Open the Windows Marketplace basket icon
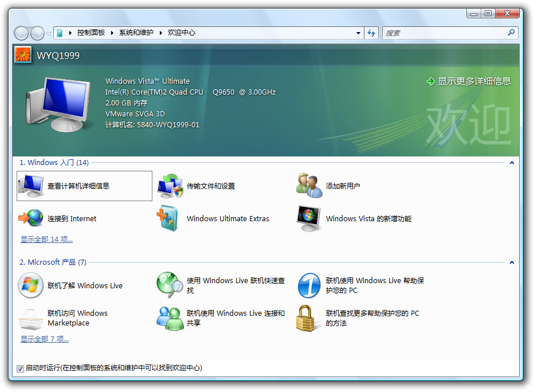 [x=31, y=318]
